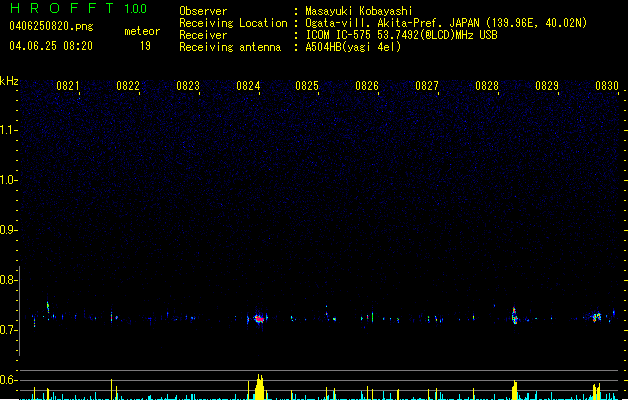Viewport: 629px width, 400px height.
Task: Click the 0828 time marker
Action: coord(487,86)
